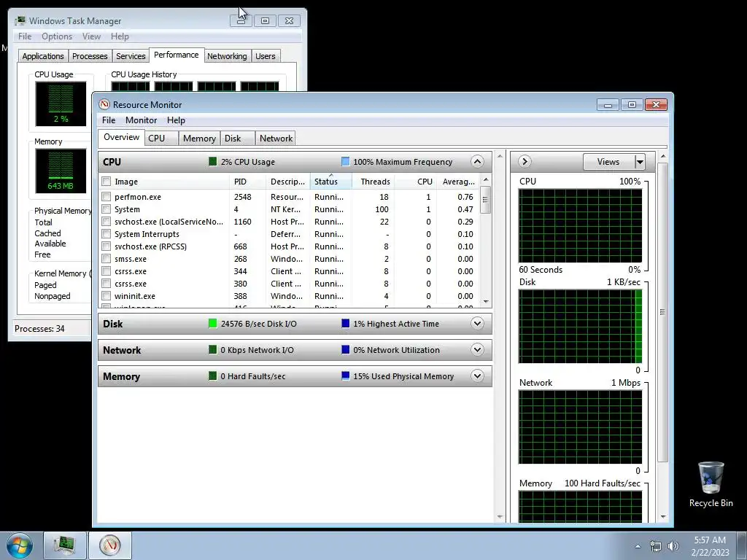Click the Views button

pyautogui.click(x=608, y=162)
